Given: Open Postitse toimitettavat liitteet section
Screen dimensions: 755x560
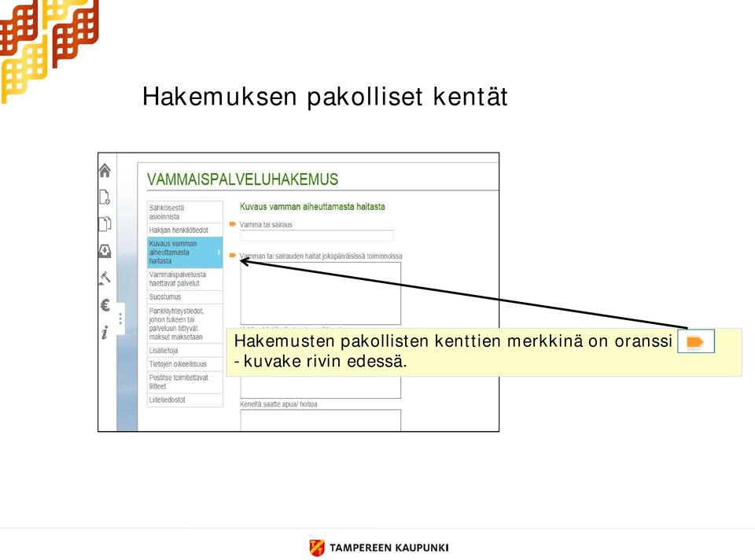Looking at the screenshot, I should 185,381.
